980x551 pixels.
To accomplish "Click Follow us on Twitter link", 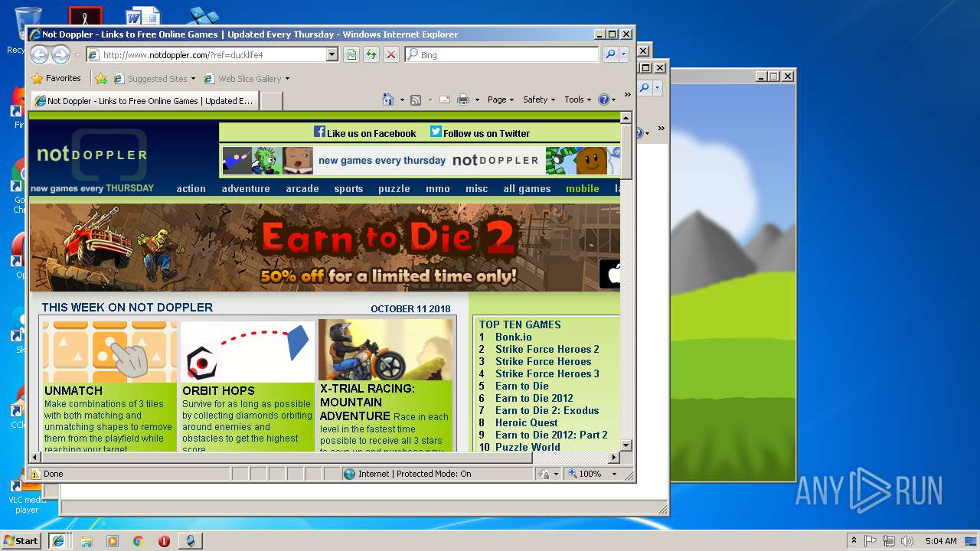I will coord(480,132).
